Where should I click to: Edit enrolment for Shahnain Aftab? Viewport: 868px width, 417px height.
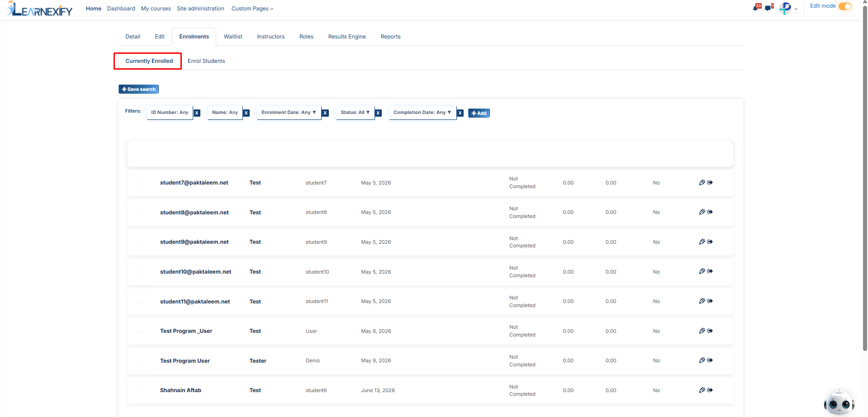[702, 390]
